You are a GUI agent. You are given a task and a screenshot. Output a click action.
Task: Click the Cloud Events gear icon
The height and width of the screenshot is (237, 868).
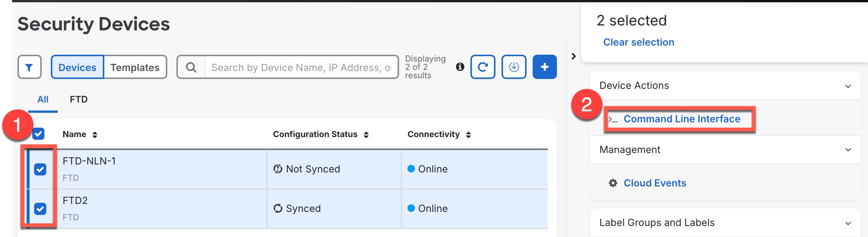[613, 183]
